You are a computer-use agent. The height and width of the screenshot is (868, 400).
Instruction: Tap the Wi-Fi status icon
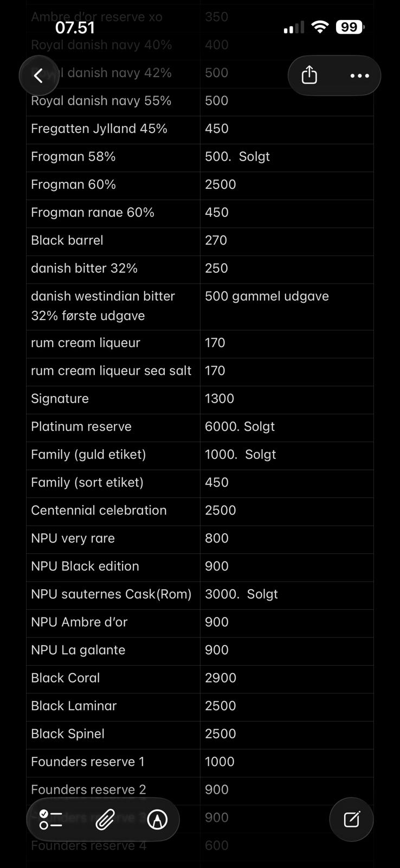(x=320, y=27)
